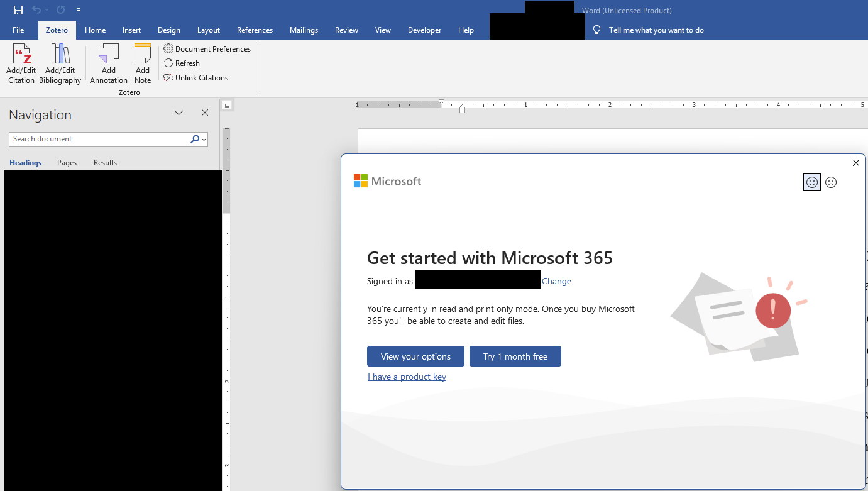This screenshot has height=491, width=868.
Task: Click Add Annotation icon
Action: [109, 64]
